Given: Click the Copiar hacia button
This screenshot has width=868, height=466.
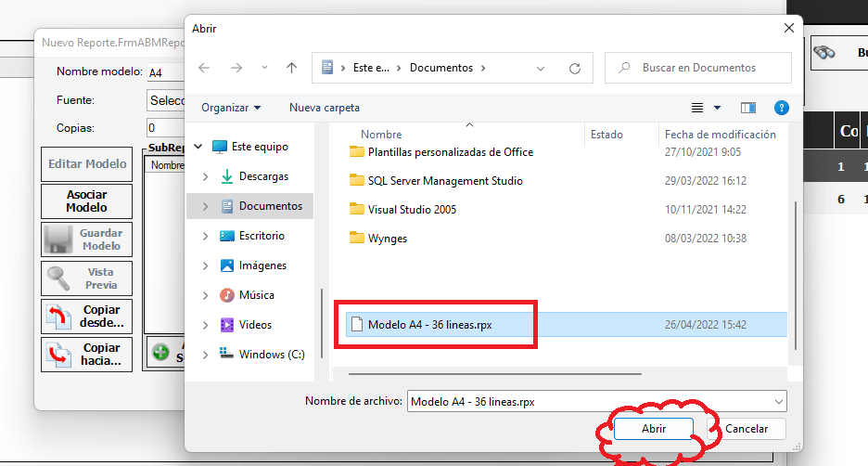Looking at the screenshot, I should coord(87,354).
